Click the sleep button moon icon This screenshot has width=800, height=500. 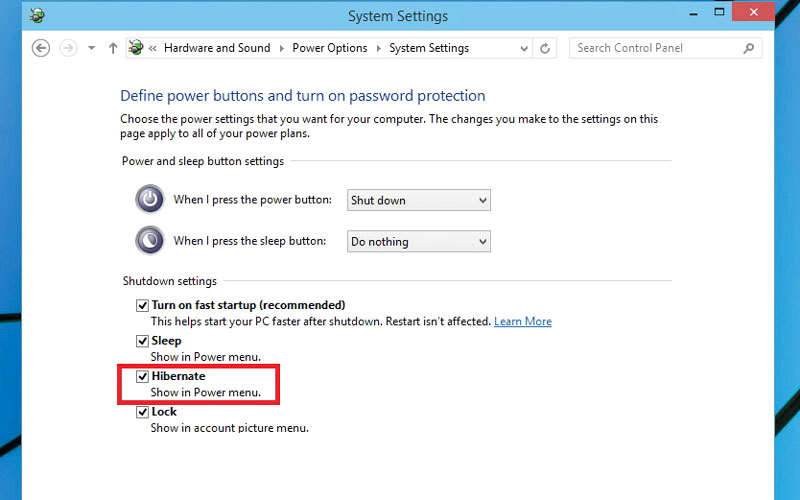[149, 240]
